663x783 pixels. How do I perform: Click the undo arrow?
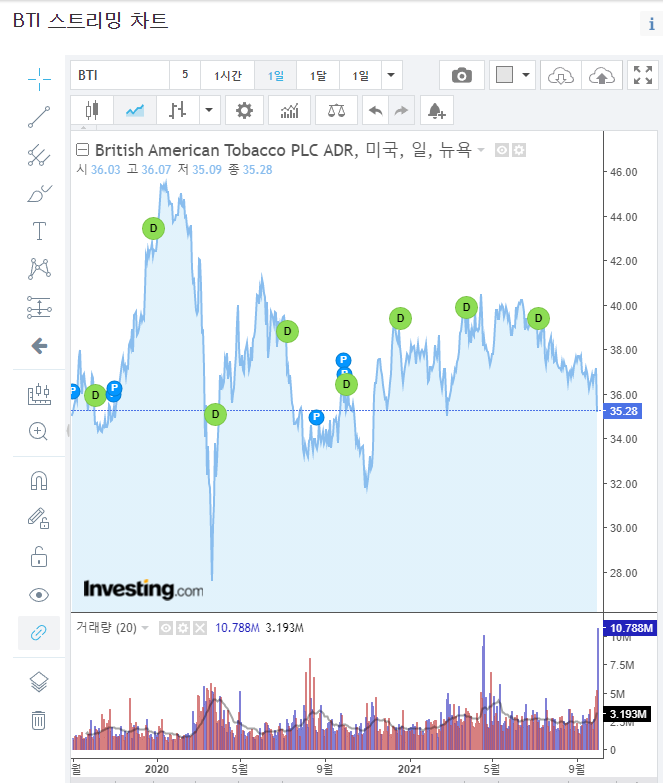(375, 110)
